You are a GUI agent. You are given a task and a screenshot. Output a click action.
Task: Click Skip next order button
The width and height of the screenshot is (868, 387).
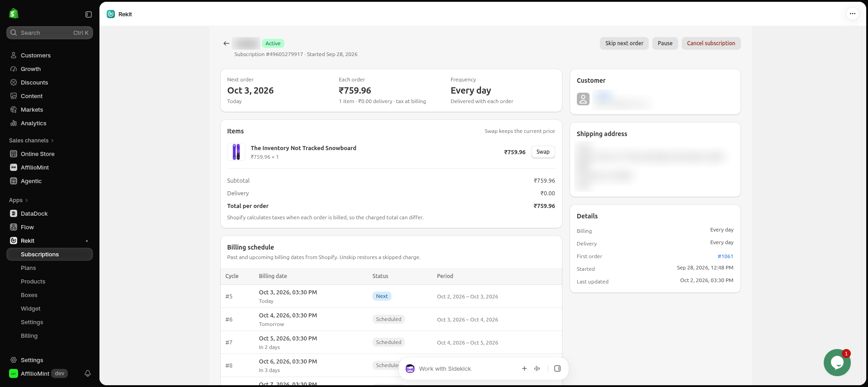pyautogui.click(x=624, y=43)
